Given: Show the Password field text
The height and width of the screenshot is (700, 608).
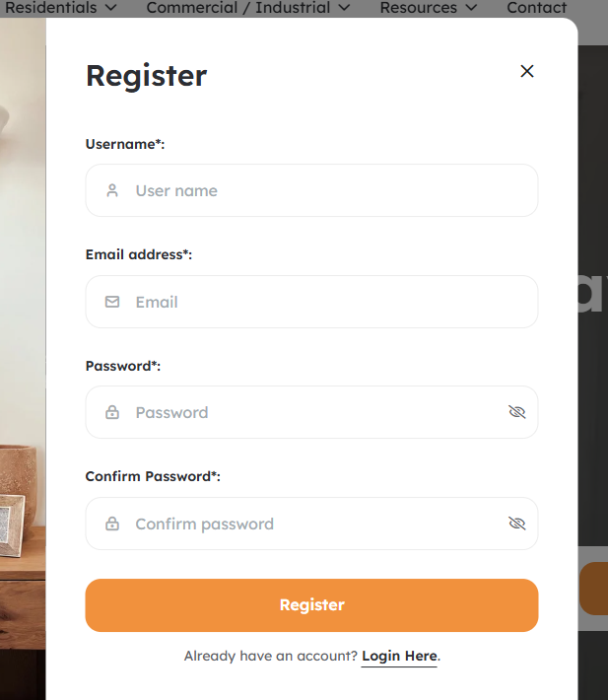Looking at the screenshot, I should point(517,412).
